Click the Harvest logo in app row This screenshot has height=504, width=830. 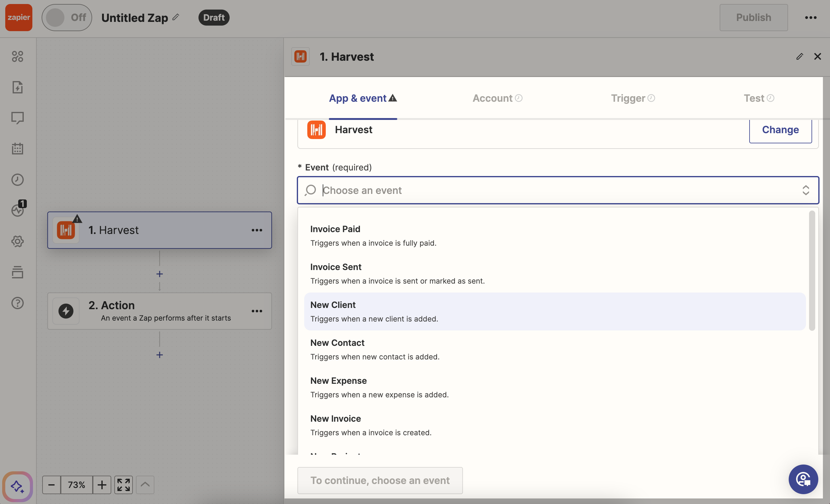click(x=316, y=129)
